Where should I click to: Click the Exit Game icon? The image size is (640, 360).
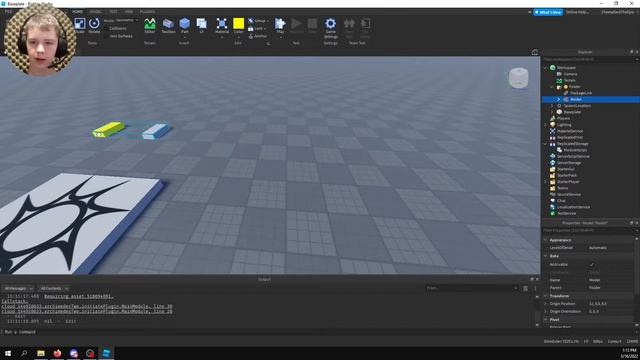[x=365, y=28]
